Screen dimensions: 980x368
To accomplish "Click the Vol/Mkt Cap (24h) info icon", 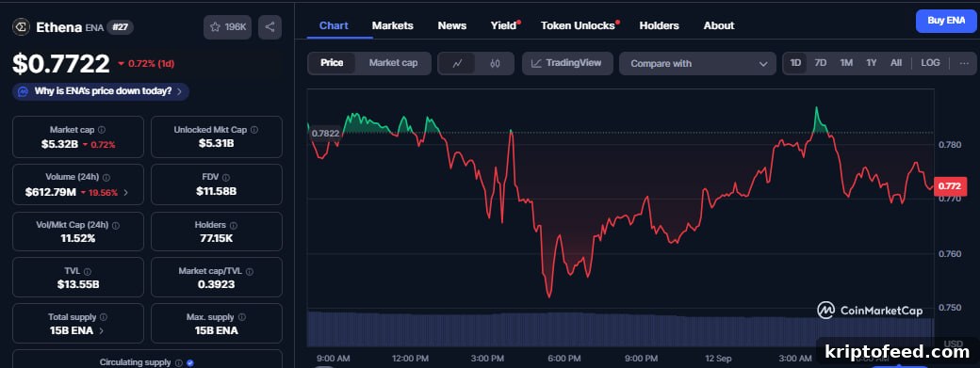I will (x=116, y=225).
